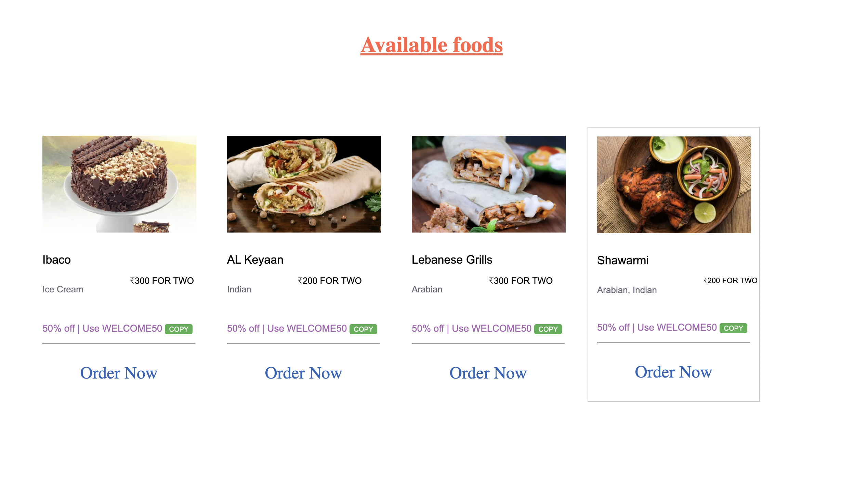Copy the coupon code under Lebanese Grills
The width and height of the screenshot is (868, 489).
pos(548,329)
